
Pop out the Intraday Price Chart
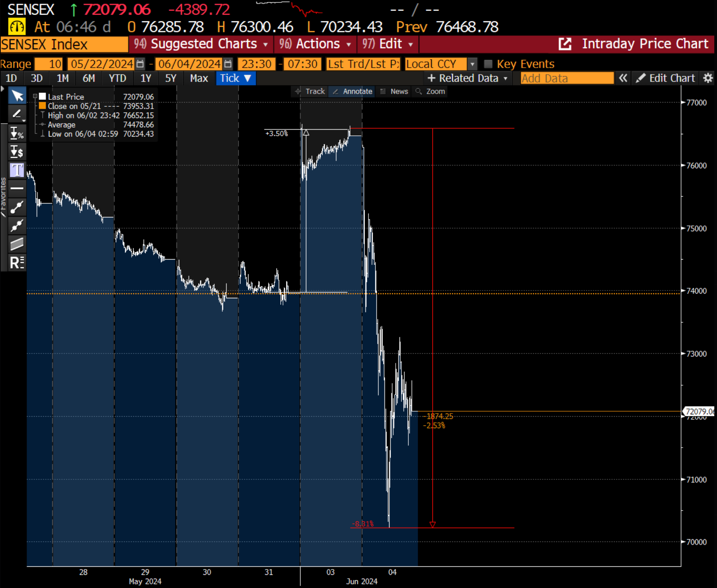click(x=565, y=44)
